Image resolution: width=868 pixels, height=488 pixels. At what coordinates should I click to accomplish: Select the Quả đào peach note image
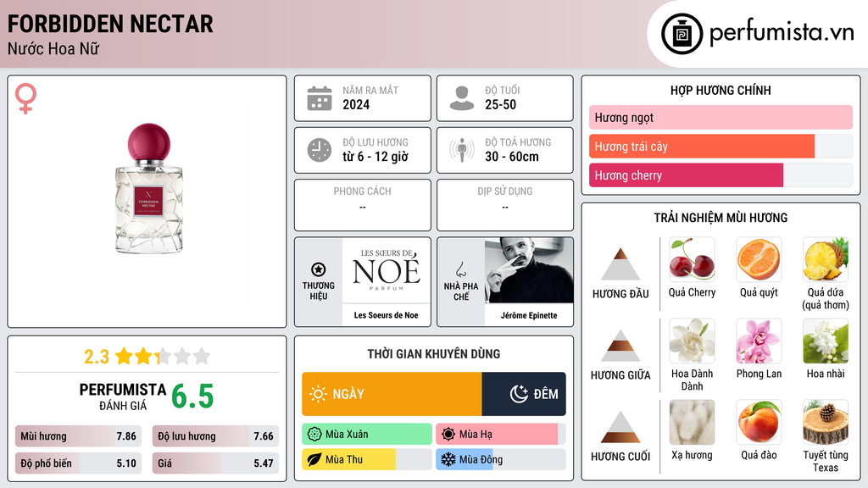[759, 422]
